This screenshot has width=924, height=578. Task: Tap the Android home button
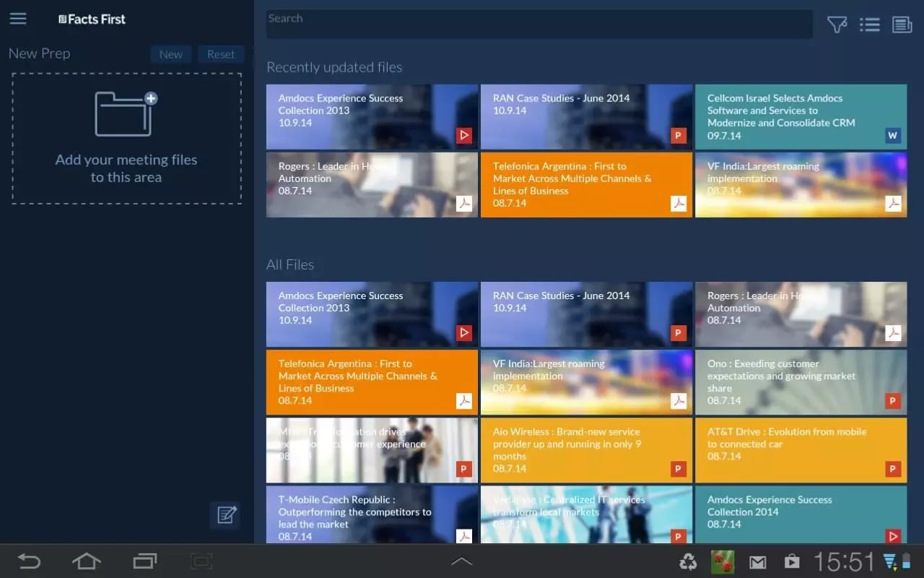86,561
